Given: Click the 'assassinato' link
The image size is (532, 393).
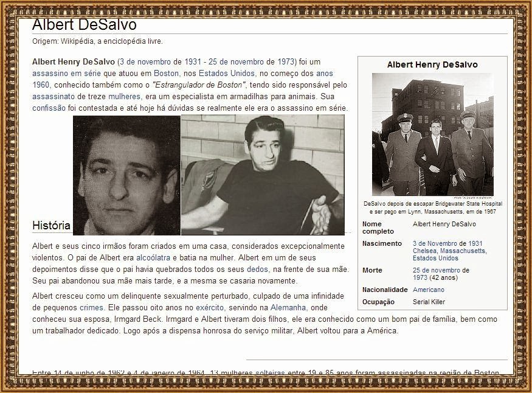Looking at the screenshot, I should click(54, 96).
